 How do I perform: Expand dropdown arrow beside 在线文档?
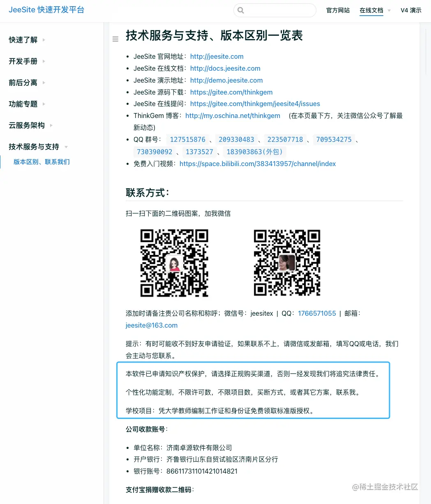click(389, 11)
